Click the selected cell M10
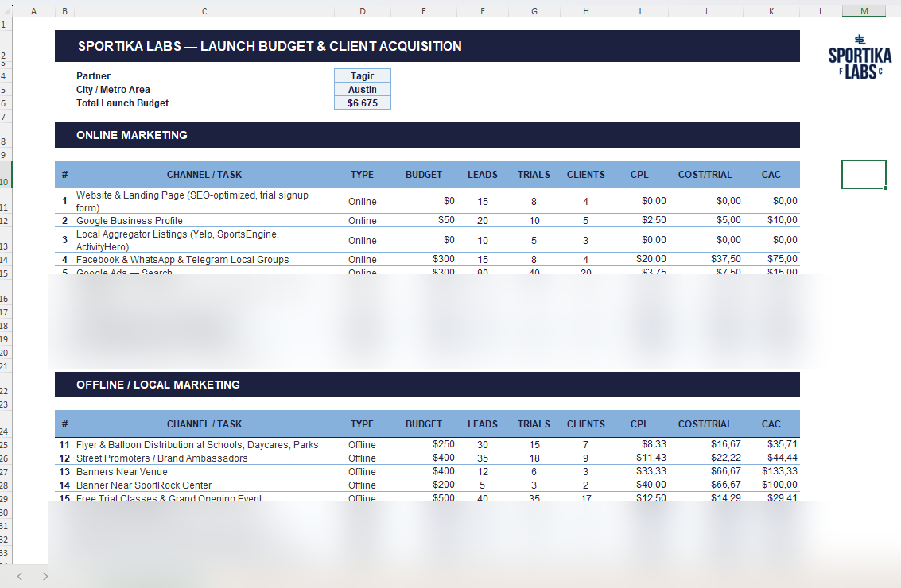Screen dimensions: 901x588 [864, 175]
